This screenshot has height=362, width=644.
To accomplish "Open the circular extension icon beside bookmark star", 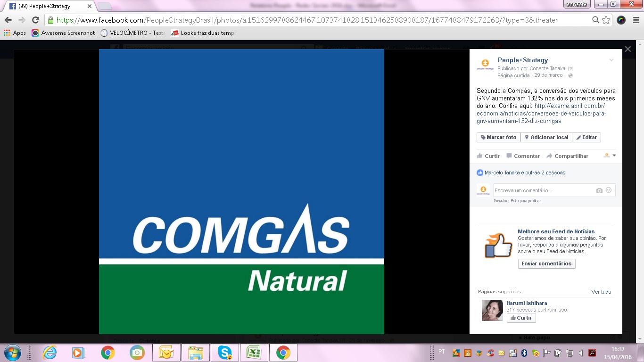I will [x=621, y=20].
